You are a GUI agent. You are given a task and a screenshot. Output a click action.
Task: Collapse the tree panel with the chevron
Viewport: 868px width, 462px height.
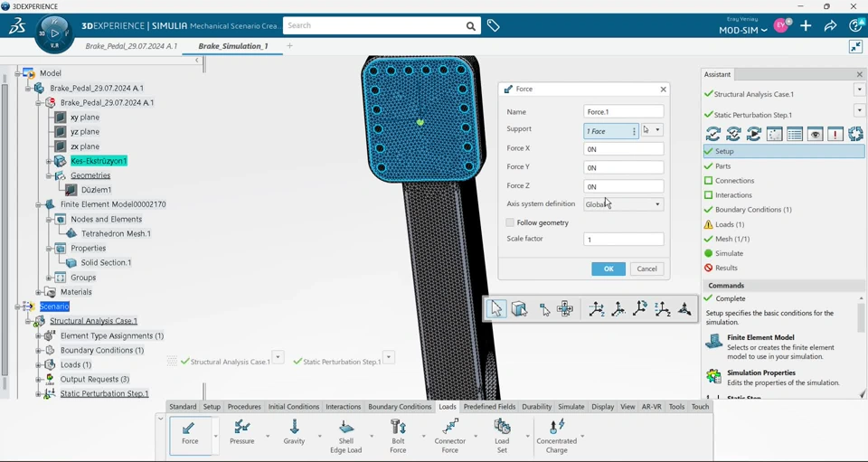click(197, 61)
